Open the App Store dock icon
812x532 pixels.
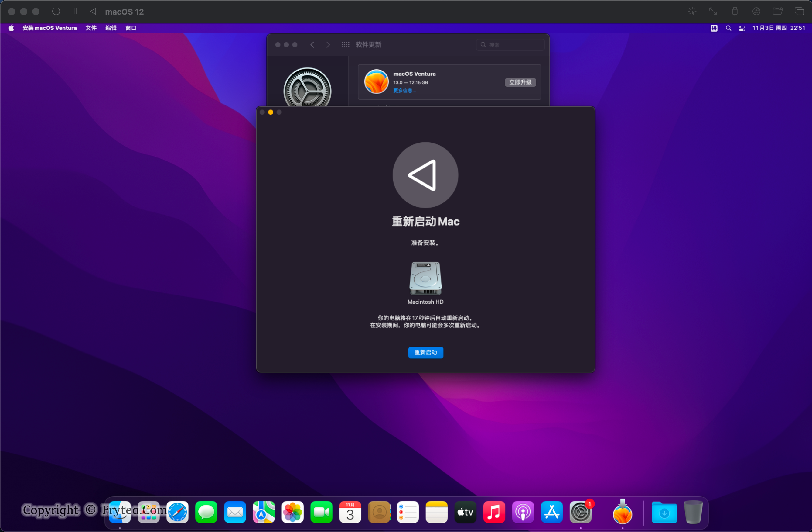[x=551, y=512]
